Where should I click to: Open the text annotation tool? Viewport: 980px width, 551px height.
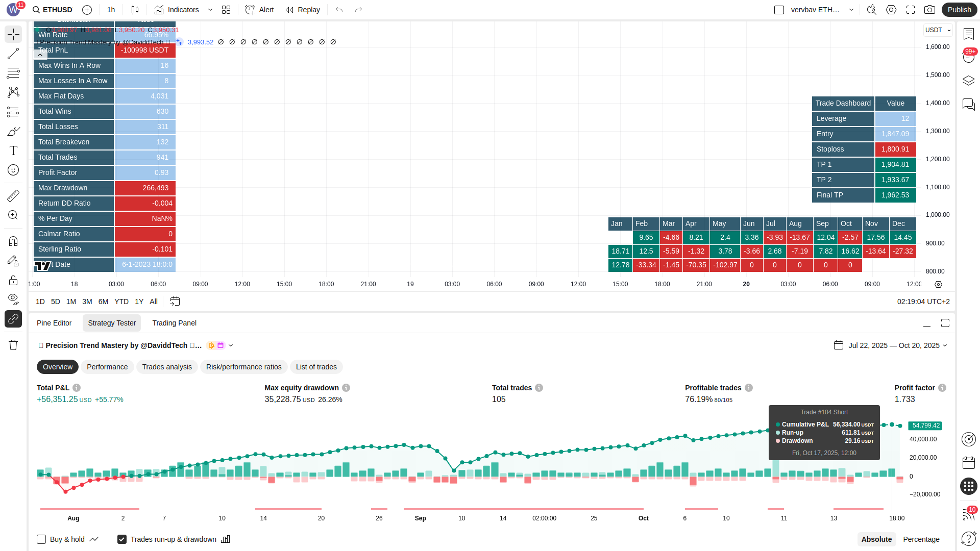pos(13,151)
